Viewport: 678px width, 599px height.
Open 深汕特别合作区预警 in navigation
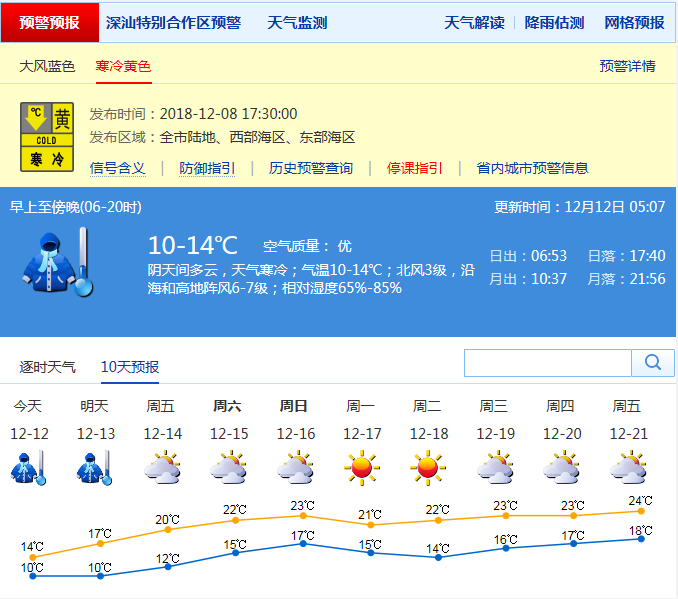pos(173,22)
